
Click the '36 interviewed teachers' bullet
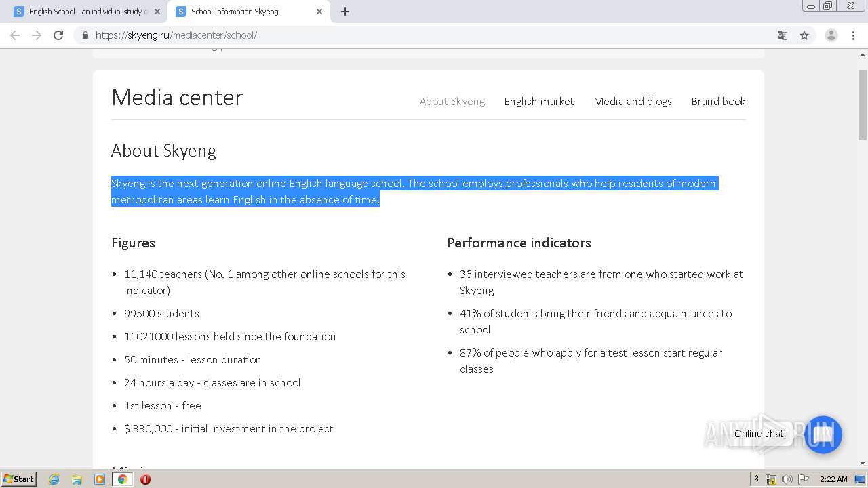click(601, 283)
